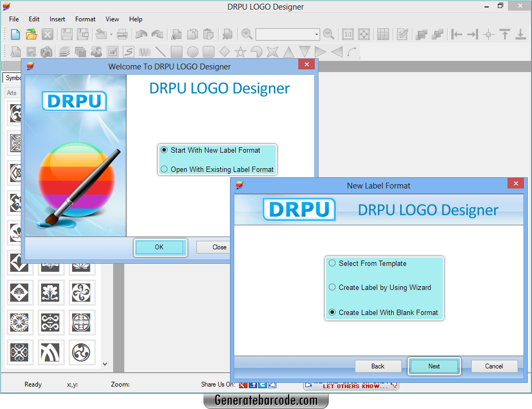Click the Cut scissors icon
The image size is (532, 409).
click(177, 34)
